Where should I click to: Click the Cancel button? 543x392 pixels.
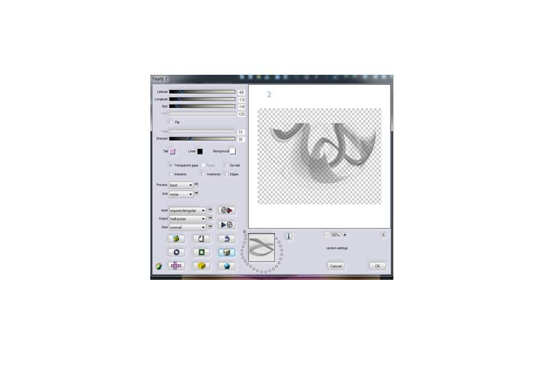click(x=336, y=266)
